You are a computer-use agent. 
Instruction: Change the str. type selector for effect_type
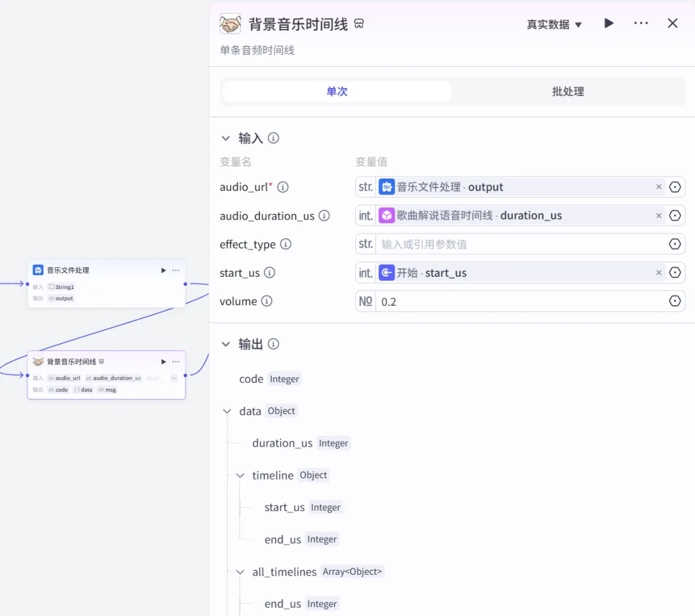click(x=366, y=244)
